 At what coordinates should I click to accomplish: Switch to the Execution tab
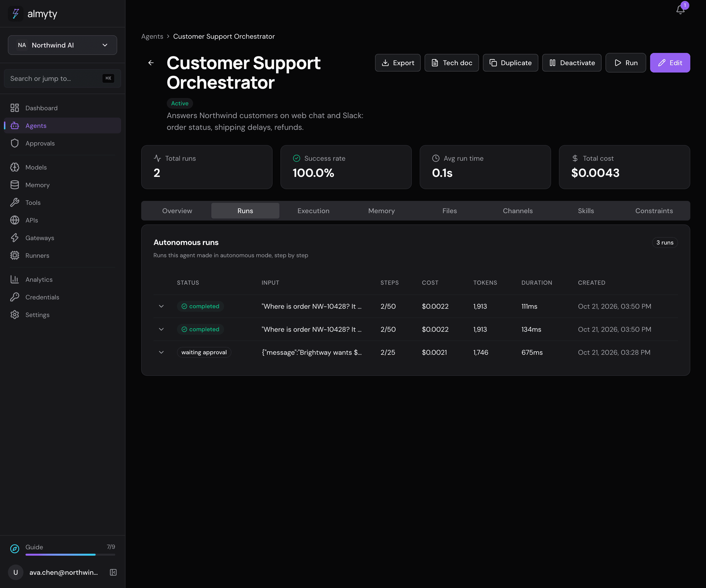tap(313, 211)
